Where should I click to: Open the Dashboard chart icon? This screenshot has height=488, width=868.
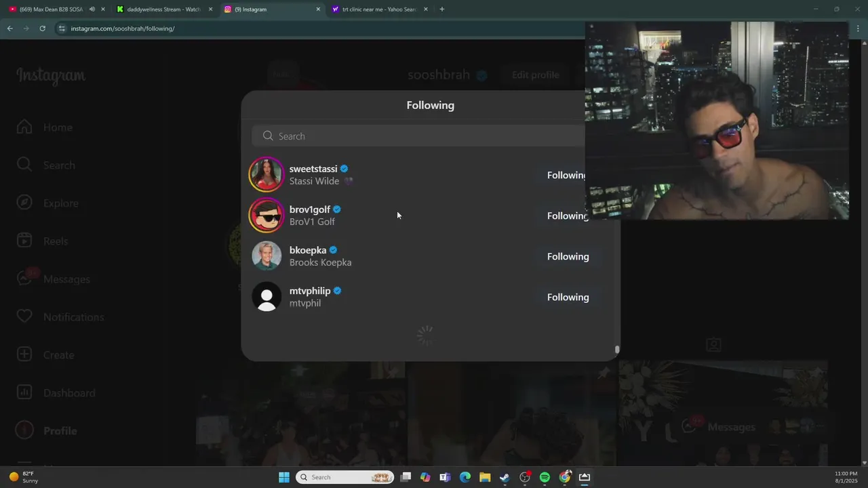point(24,393)
